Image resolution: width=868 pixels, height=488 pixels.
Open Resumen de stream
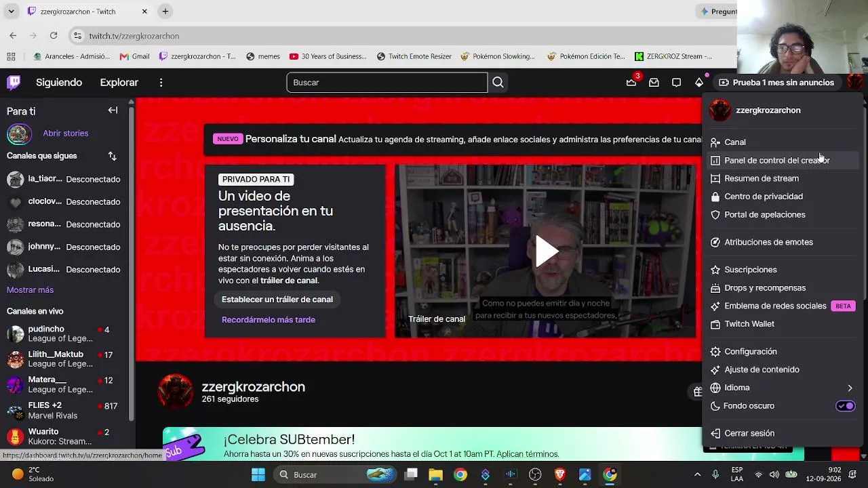[x=783, y=178]
